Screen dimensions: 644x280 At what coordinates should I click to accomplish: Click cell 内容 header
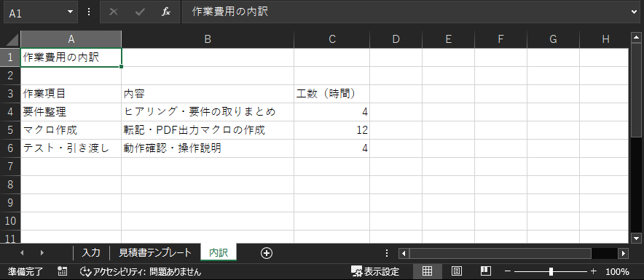click(x=208, y=94)
